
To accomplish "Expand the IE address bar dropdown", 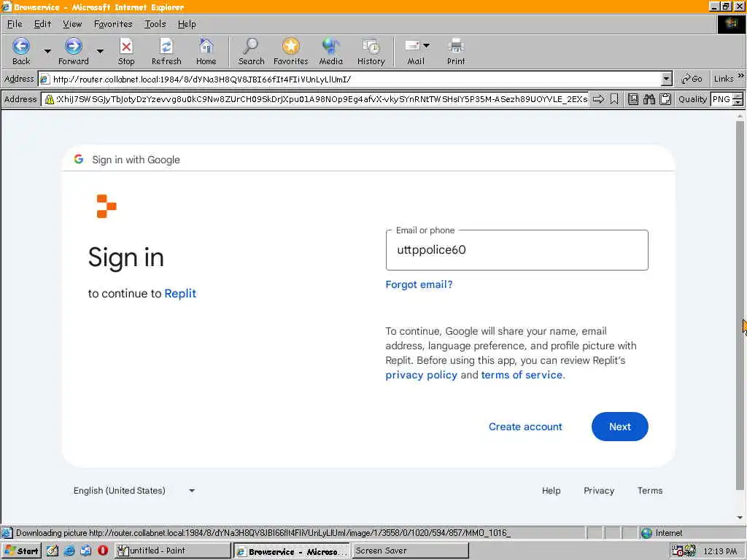I will coord(667,79).
